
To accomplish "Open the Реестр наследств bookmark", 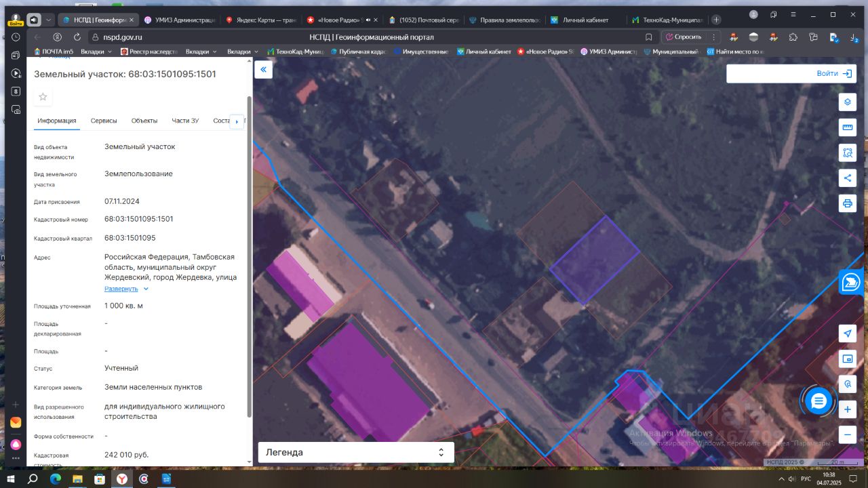I will [x=149, y=52].
